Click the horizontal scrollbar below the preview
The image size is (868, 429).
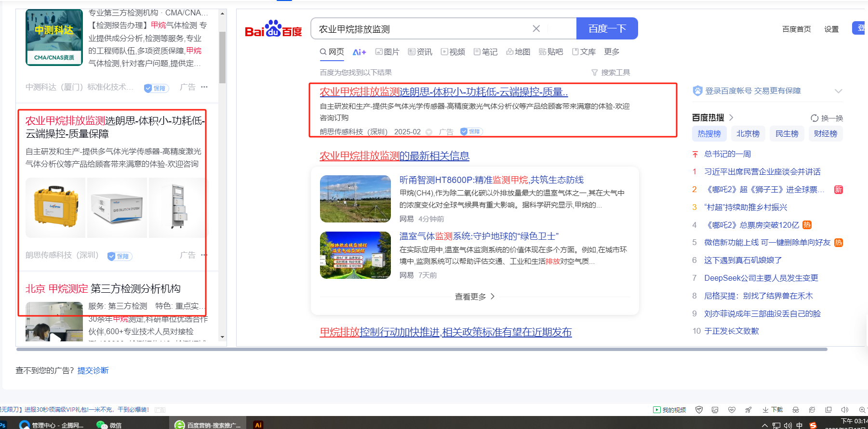(422, 349)
